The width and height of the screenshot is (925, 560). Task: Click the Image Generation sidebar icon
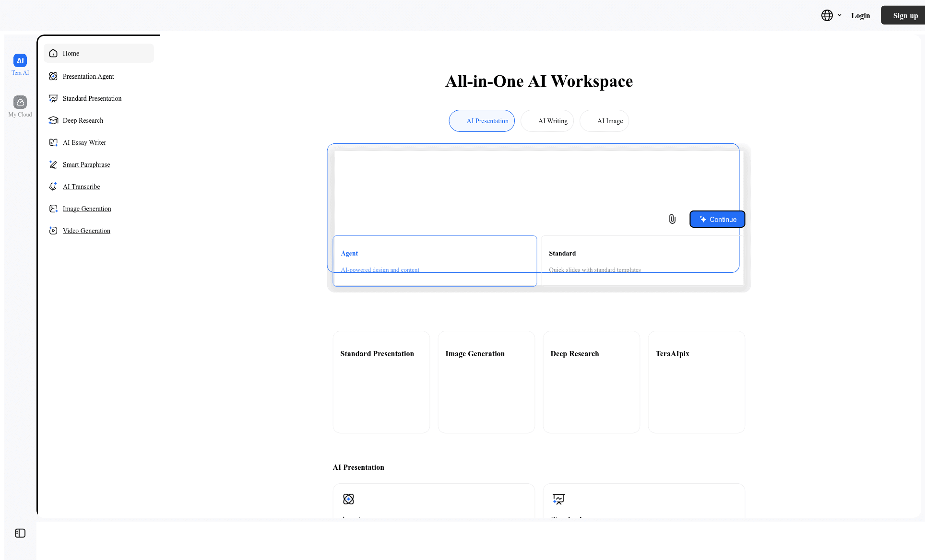pos(53,209)
